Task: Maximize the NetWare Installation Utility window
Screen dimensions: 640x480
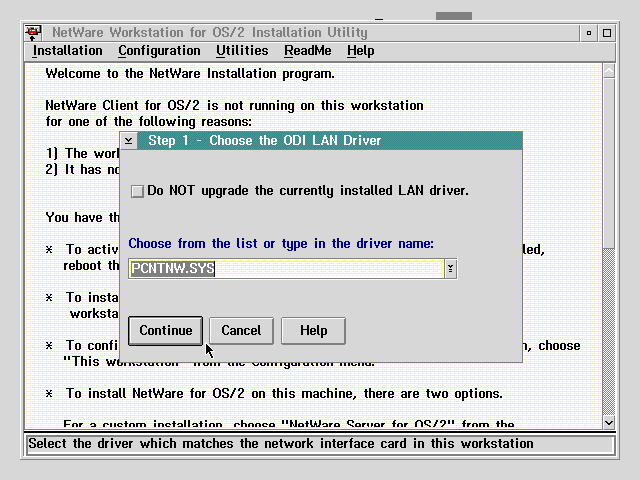Action: click(607, 33)
